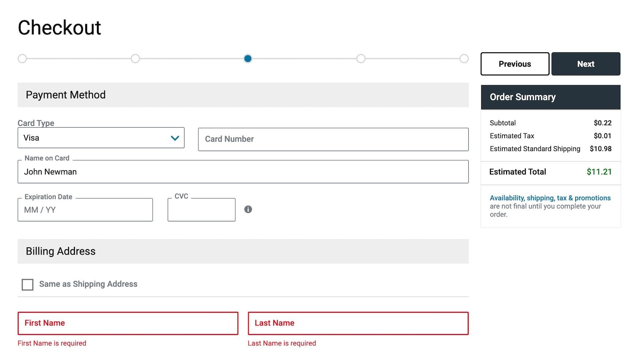Screen dimensions: 644x364
Task: Jump to first checkout progress step
Action: pos(22,59)
